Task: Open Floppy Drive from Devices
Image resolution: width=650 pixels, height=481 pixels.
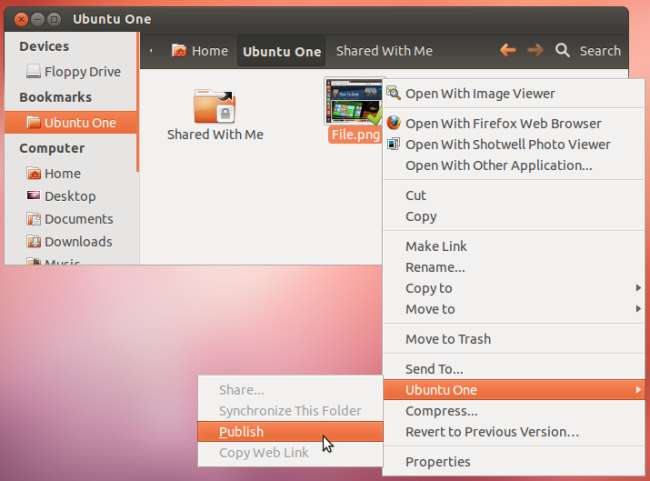Action: 71,72
